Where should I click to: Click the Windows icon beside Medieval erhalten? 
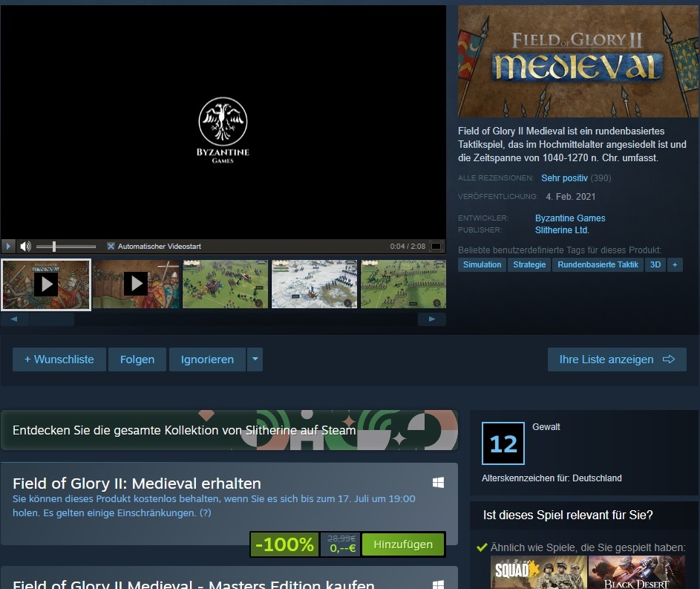pos(438,483)
